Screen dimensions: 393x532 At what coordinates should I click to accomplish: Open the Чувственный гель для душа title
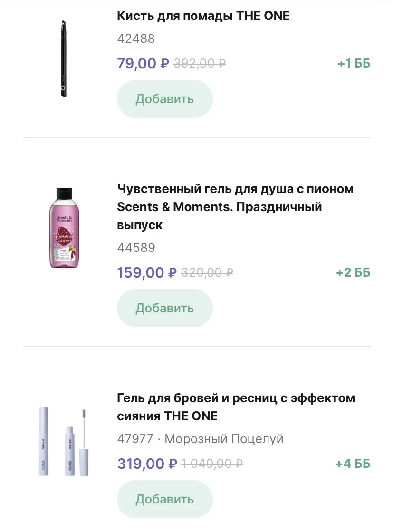(x=235, y=207)
